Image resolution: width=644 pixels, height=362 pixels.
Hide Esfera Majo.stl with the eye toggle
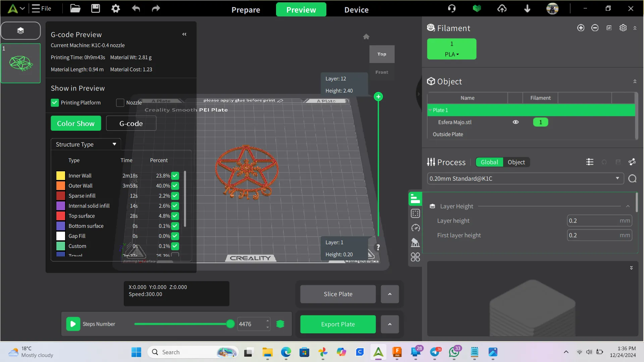tap(516, 122)
